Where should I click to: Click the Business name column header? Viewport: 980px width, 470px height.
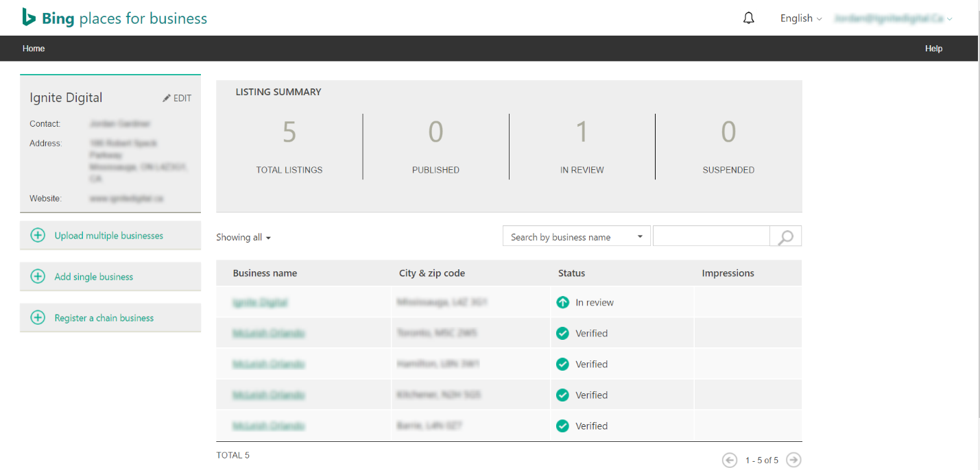265,273
